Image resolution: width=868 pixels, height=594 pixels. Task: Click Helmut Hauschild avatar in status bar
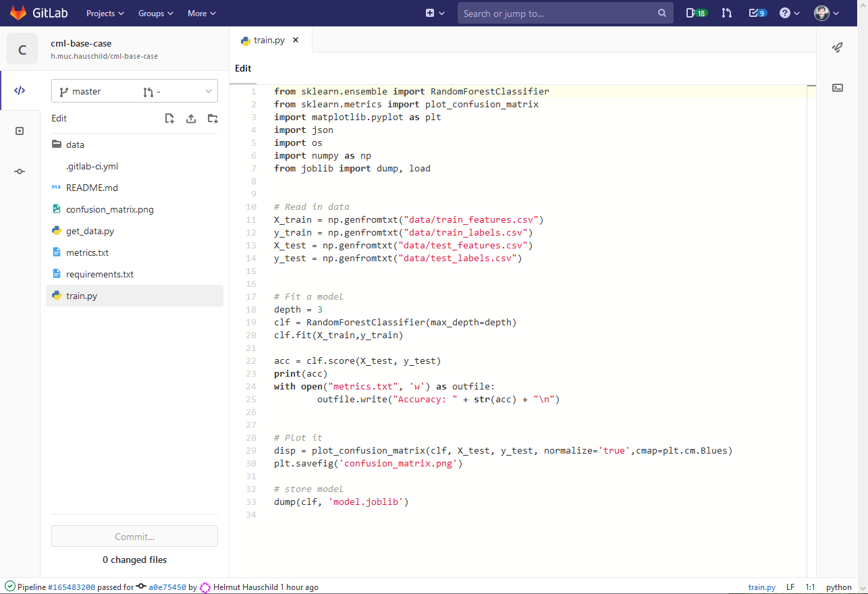point(205,587)
